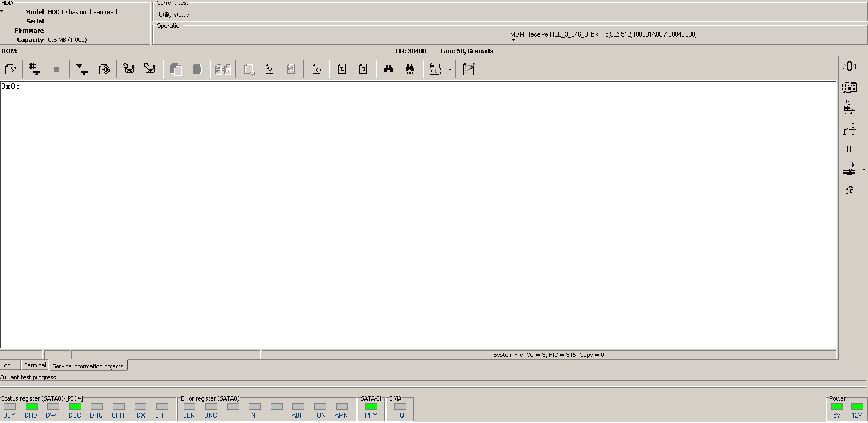Image resolution: width=868 pixels, height=423 pixels.
Task: Click the INF error register indicator
Action: click(254, 407)
